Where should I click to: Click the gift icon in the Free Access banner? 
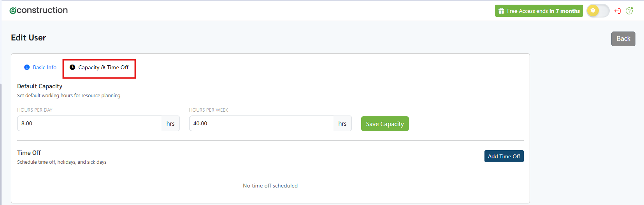pyautogui.click(x=501, y=11)
